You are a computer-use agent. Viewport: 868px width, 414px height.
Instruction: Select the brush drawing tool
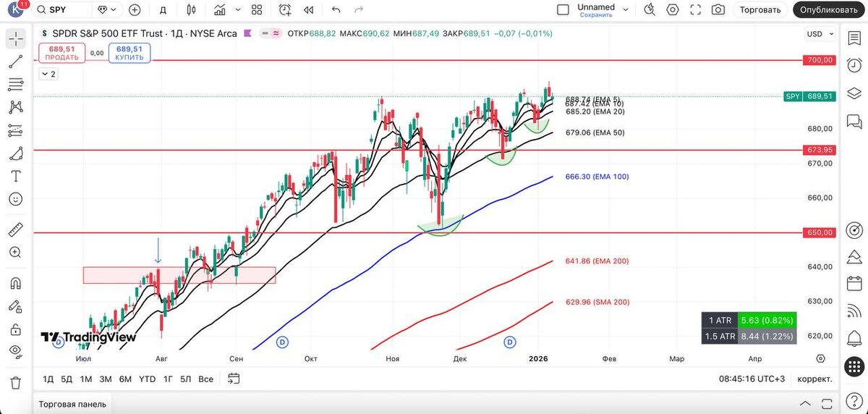point(15,153)
